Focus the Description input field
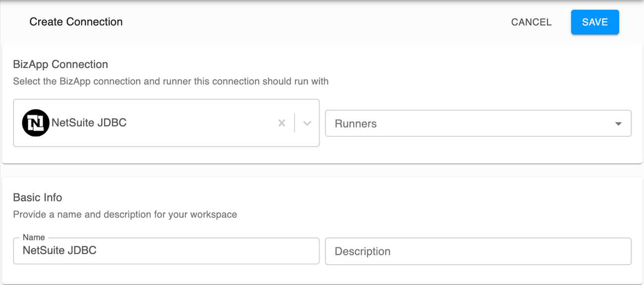644x285 pixels. pos(478,251)
